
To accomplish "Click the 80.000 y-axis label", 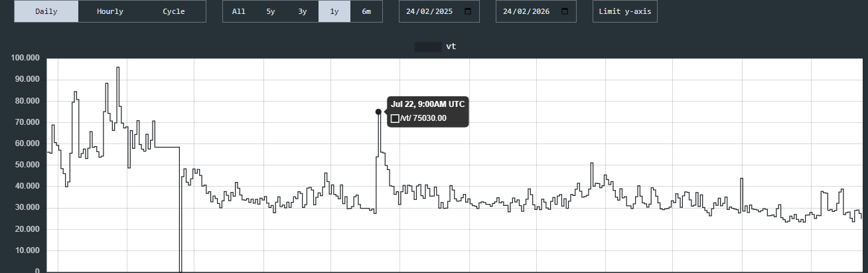I will (27, 100).
